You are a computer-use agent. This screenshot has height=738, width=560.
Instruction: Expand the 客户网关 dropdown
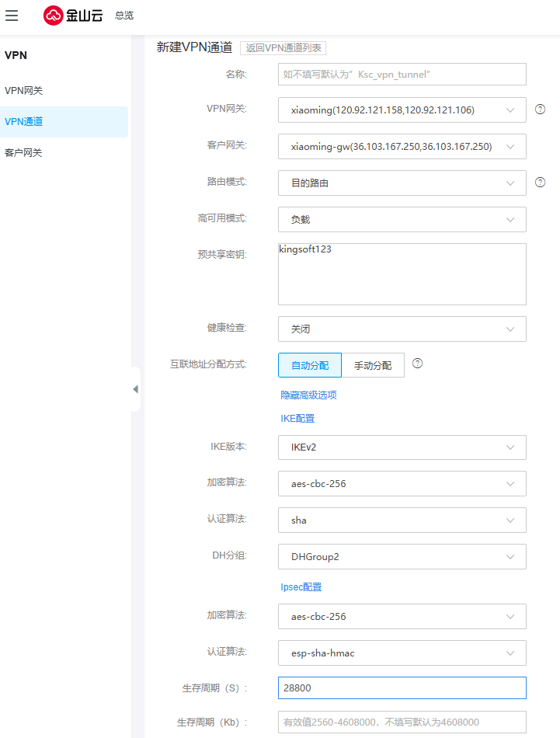pos(402,147)
